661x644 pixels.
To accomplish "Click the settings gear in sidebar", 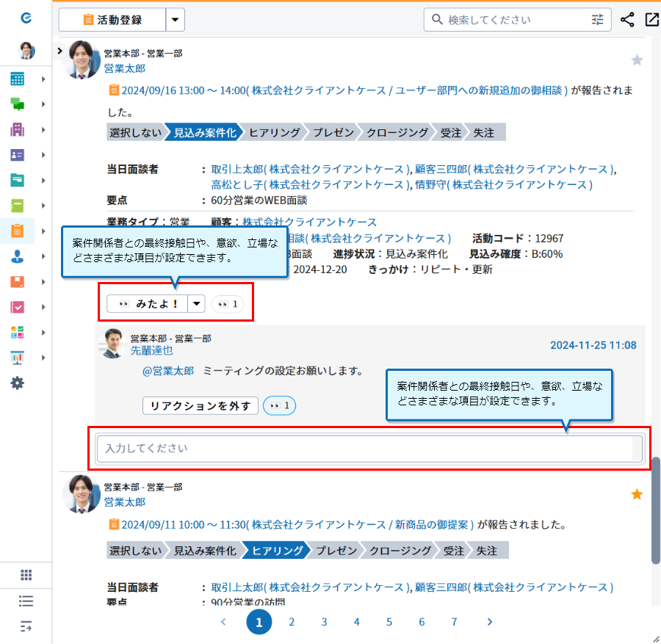I will (18, 383).
